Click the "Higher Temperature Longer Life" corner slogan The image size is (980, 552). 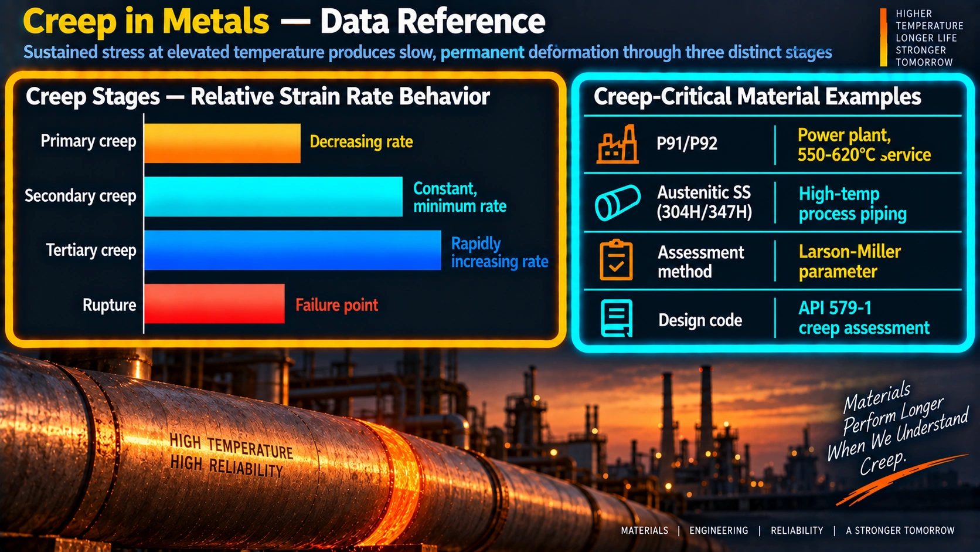pos(930,38)
